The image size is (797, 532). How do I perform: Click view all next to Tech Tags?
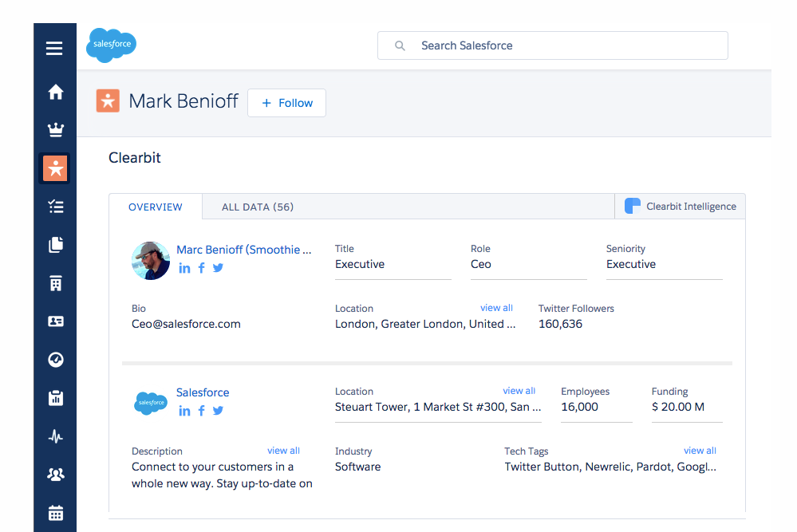pyautogui.click(x=700, y=451)
